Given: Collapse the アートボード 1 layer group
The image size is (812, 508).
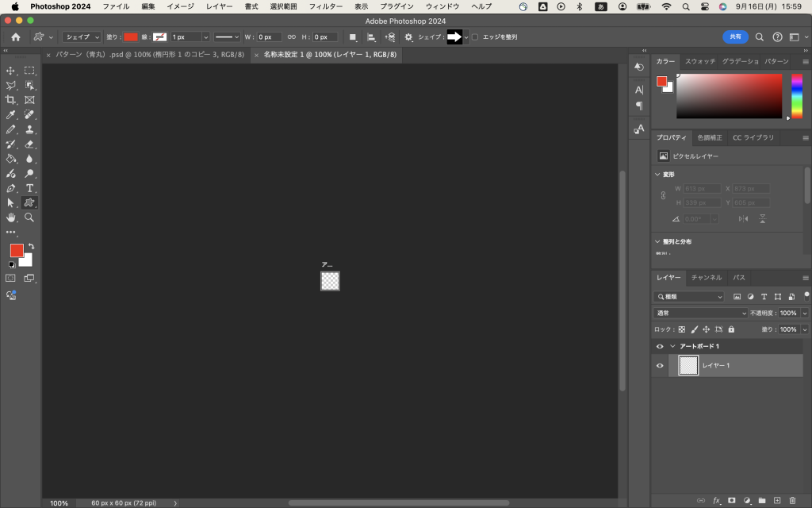Looking at the screenshot, I should pos(673,347).
